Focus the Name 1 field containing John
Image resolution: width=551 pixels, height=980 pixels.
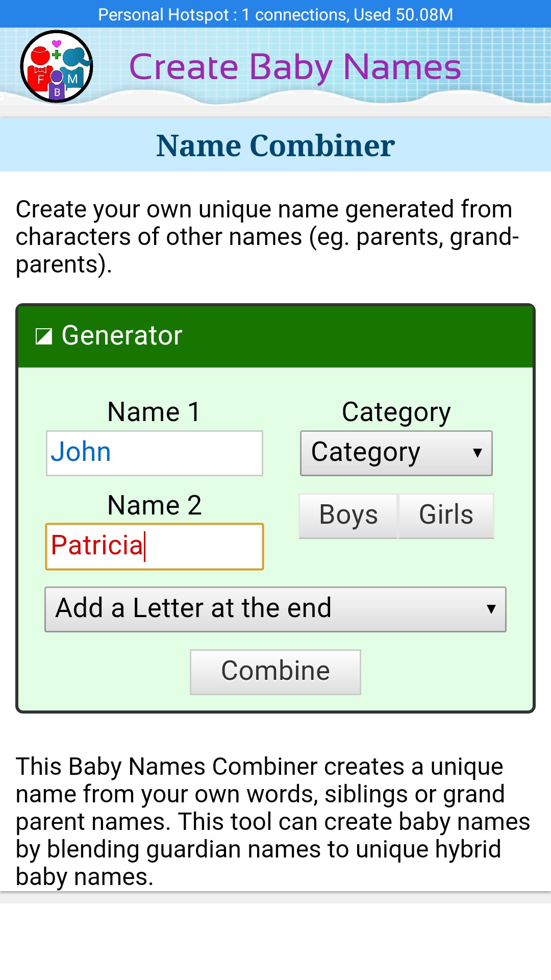(155, 453)
